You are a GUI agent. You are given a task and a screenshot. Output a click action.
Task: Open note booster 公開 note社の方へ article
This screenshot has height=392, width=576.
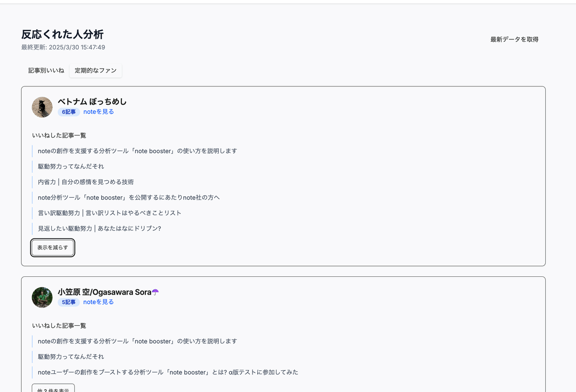pyautogui.click(x=128, y=197)
